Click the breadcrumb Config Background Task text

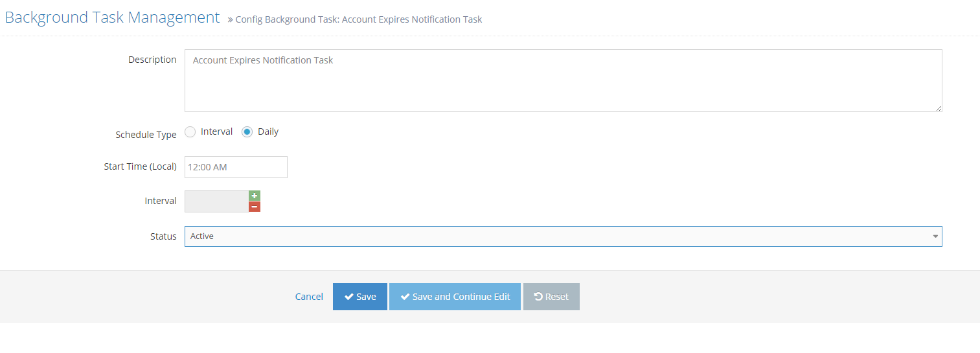pos(358,19)
